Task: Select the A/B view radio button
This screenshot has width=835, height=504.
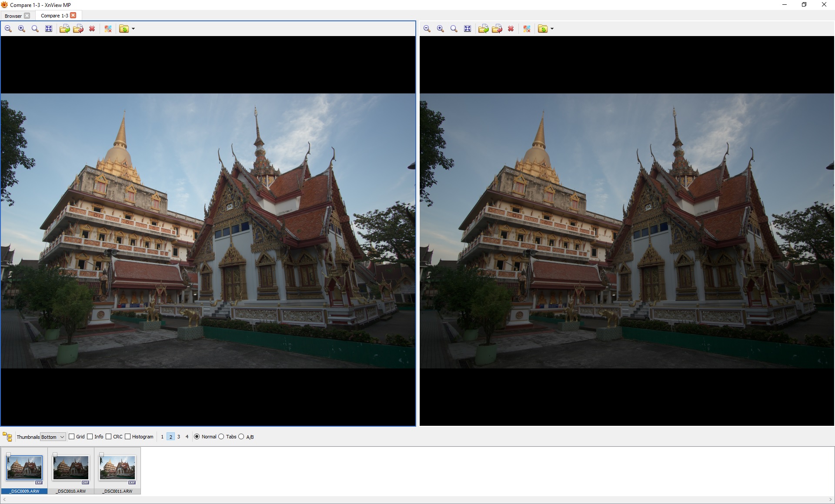Action: [241, 437]
